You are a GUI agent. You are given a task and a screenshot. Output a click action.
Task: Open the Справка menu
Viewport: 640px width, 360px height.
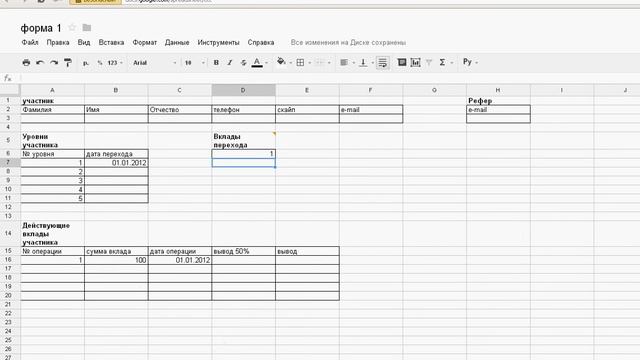click(261, 42)
